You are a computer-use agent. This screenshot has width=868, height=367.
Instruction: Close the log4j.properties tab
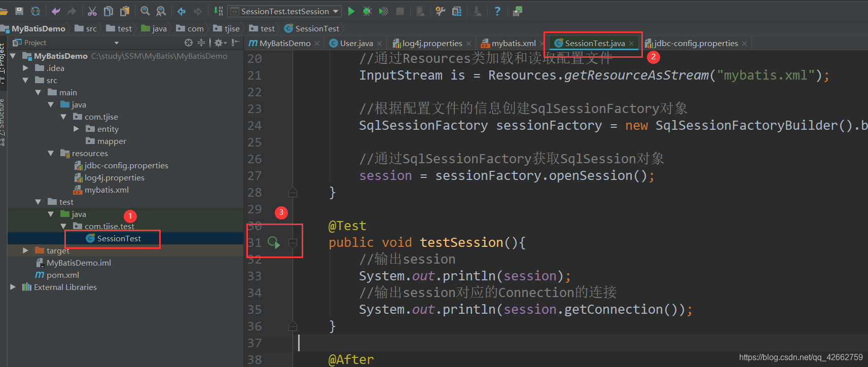(x=469, y=44)
